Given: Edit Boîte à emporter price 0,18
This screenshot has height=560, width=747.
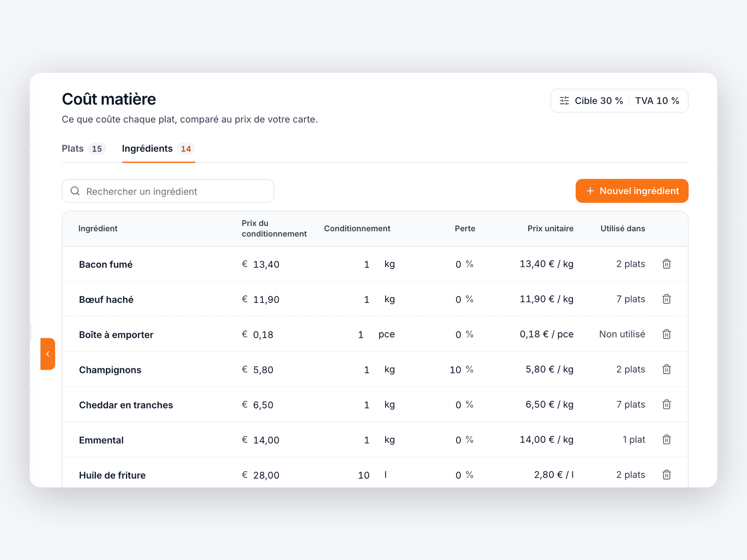Looking at the screenshot, I should pyautogui.click(x=263, y=335).
